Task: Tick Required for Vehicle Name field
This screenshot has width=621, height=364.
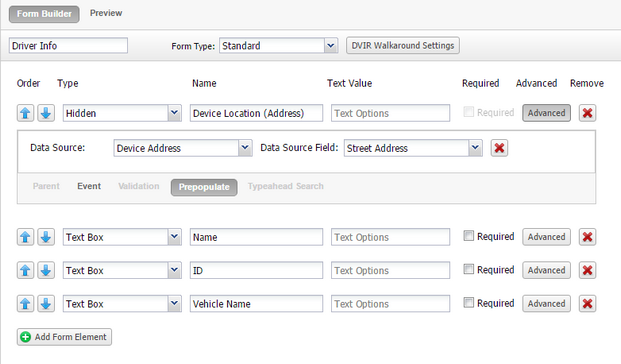Action: (469, 303)
